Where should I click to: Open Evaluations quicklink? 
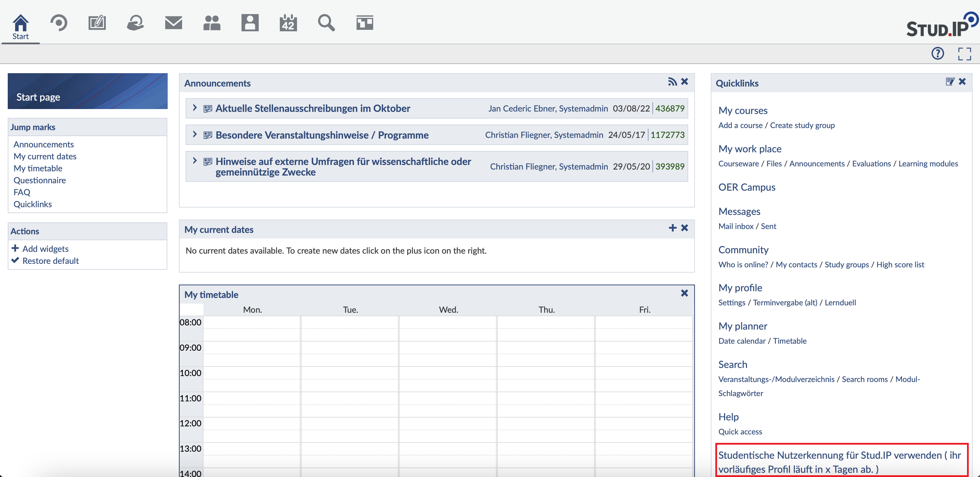871,164
